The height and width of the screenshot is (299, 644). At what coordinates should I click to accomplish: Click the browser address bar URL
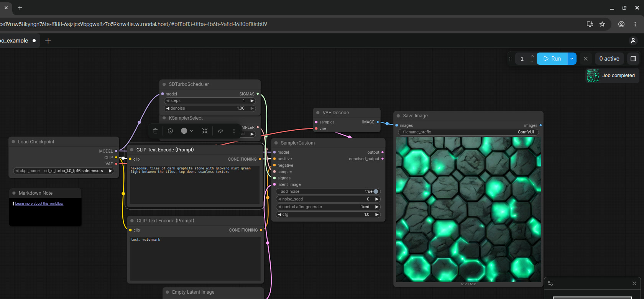(x=134, y=24)
